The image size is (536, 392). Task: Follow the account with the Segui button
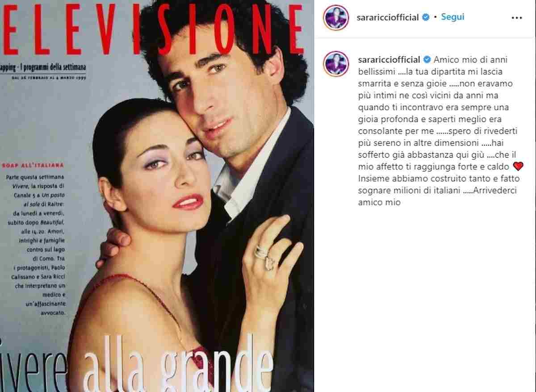pos(453,17)
